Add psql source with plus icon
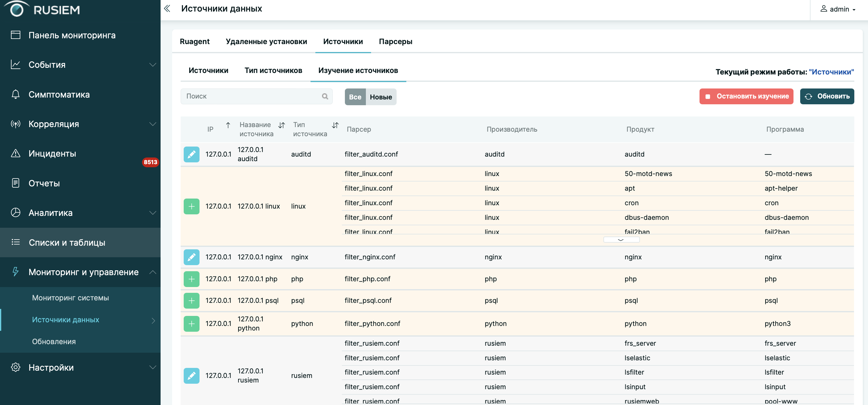 [x=191, y=300]
